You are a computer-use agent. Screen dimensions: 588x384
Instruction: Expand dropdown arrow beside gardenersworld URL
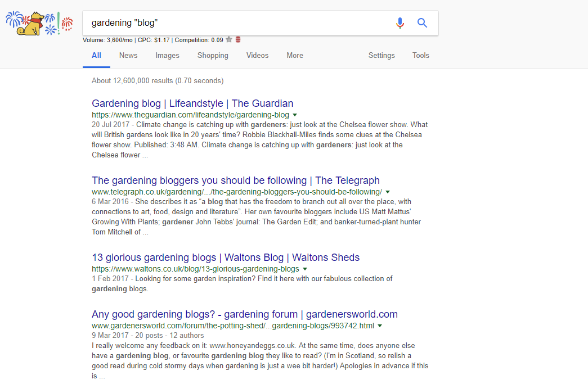(380, 326)
